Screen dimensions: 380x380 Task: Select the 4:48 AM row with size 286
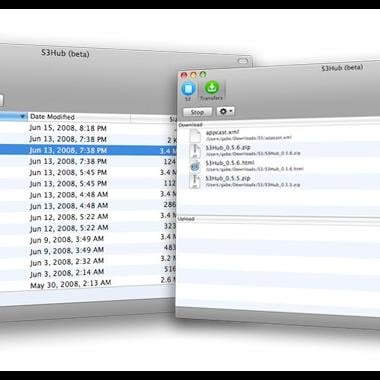87,205
